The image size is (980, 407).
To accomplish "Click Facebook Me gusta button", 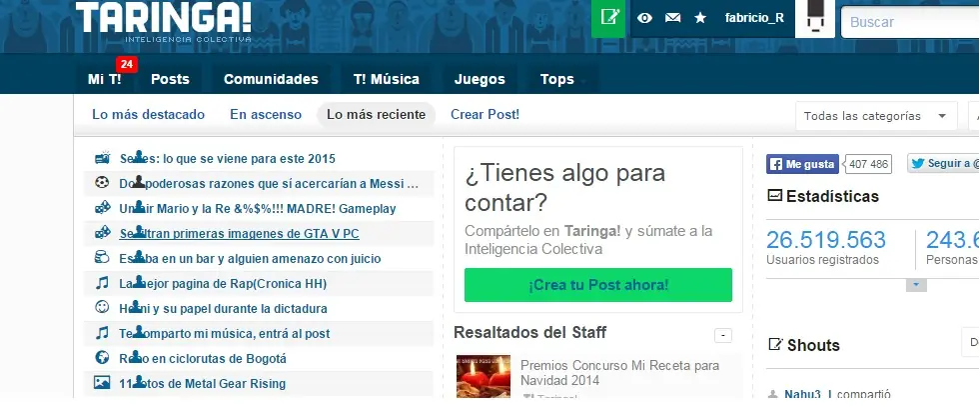I will pos(802,164).
